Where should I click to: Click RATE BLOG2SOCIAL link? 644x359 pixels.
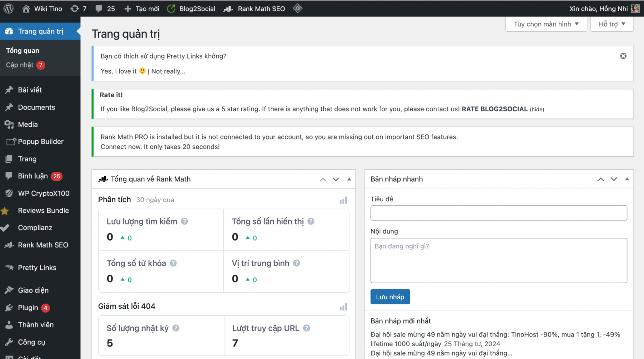coord(494,109)
